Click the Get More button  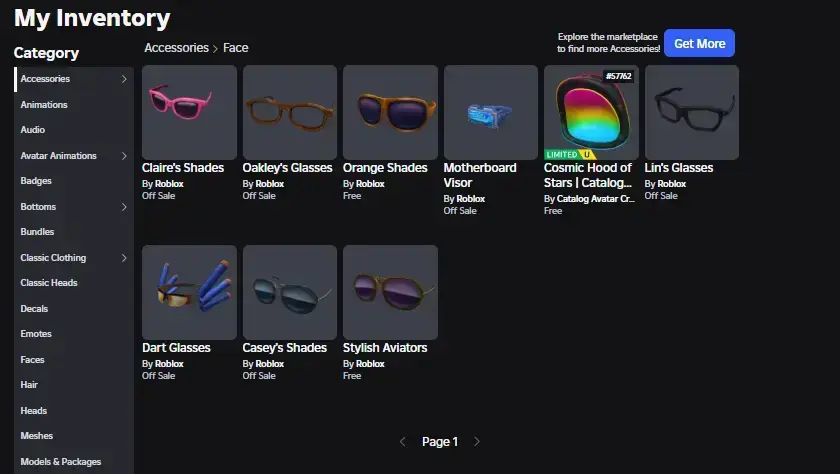pyautogui.click(x=699, y=43)
